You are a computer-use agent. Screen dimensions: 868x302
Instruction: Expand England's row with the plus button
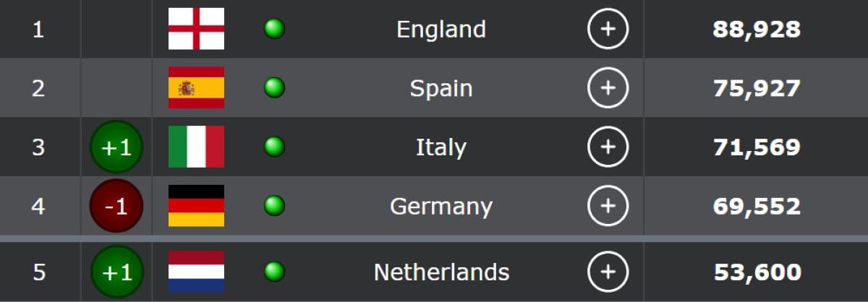coord(608,30)
